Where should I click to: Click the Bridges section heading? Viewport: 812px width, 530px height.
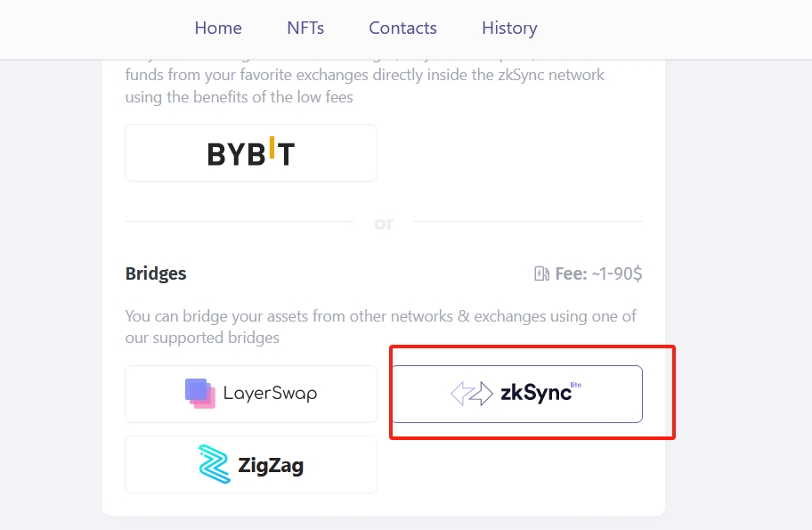coord(156,273)
